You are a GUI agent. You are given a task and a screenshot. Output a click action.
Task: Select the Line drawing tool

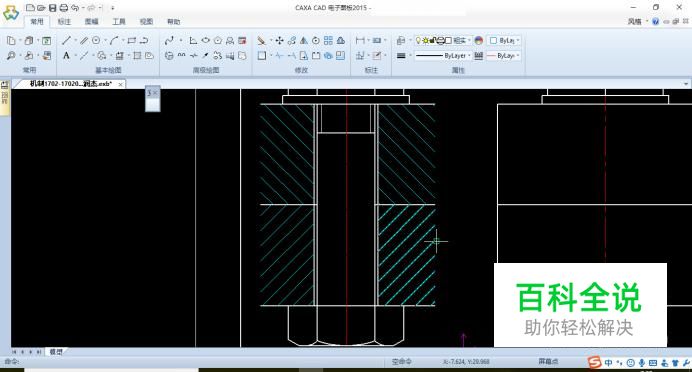66,41
